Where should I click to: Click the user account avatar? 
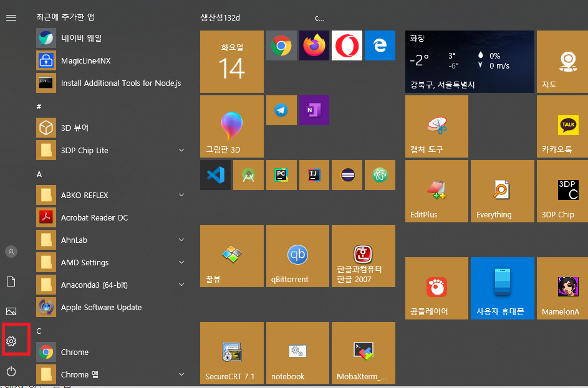coord(11,252)
